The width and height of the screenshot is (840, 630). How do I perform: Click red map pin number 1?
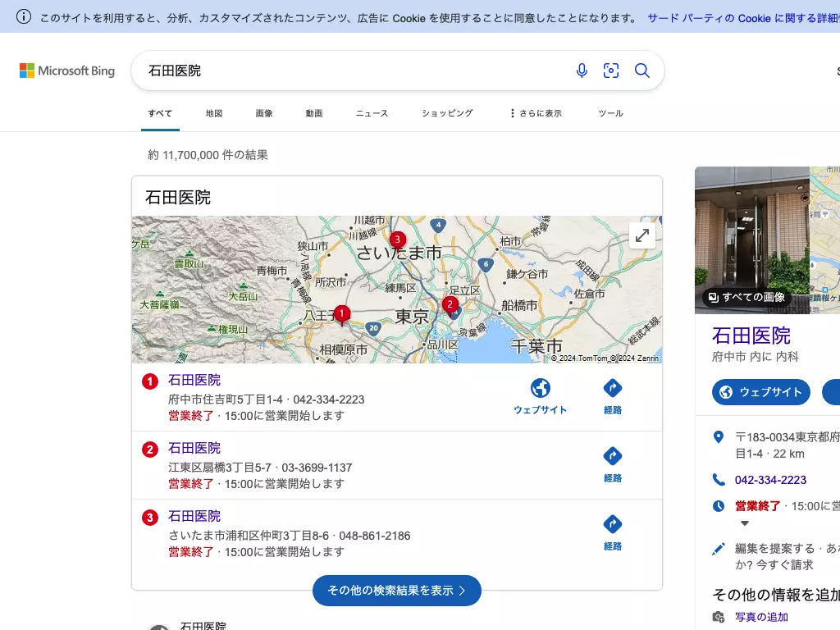pos(342,314)
